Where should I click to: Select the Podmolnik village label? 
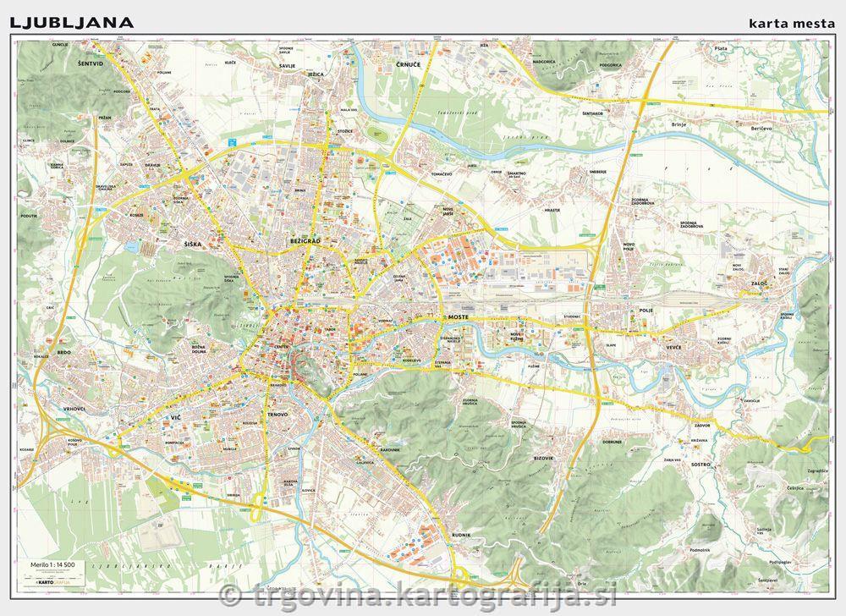click(x=700, y=550)
